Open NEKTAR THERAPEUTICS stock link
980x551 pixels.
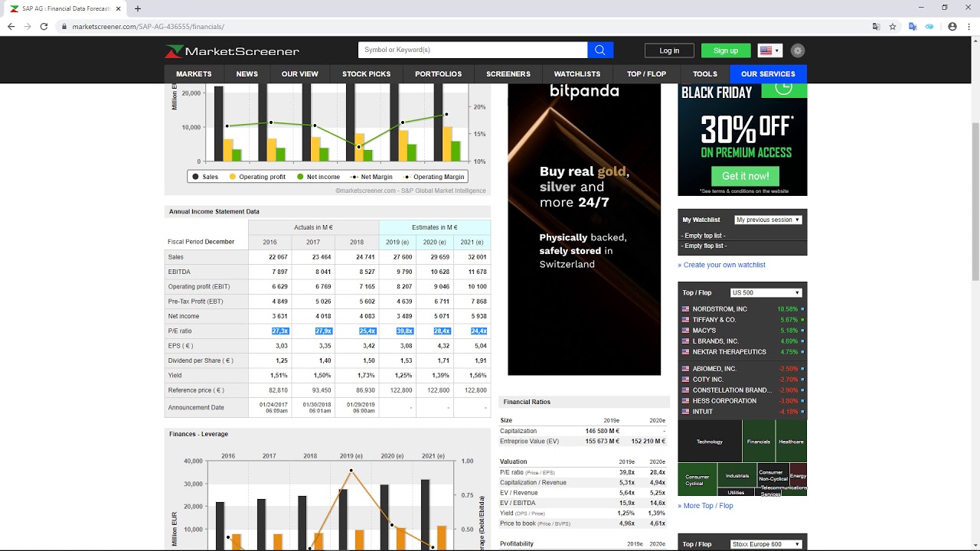(x=729, y=352)
